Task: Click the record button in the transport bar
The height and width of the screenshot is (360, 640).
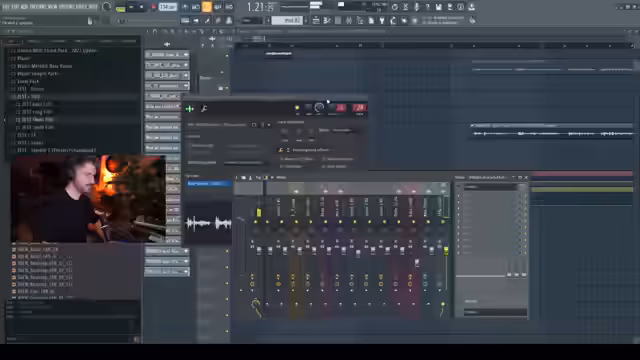Action: (x=154, y=7)
